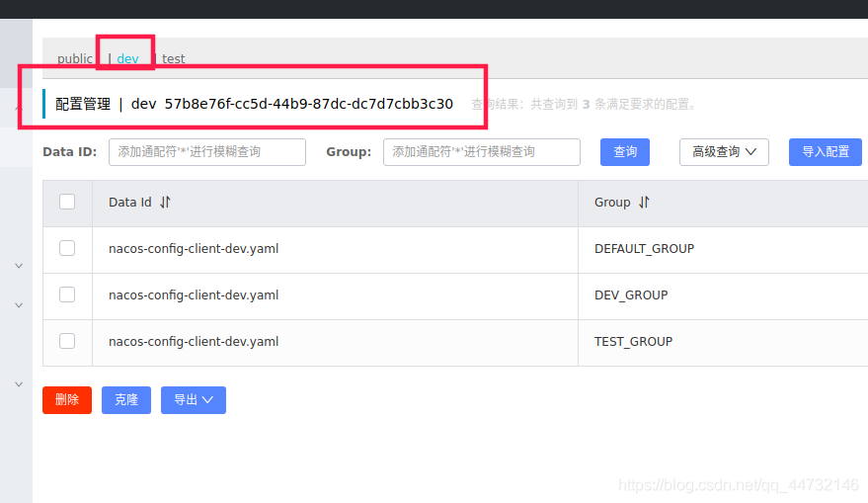
Task: Click the 导入配置 import config button
Action: coord(826,152)
